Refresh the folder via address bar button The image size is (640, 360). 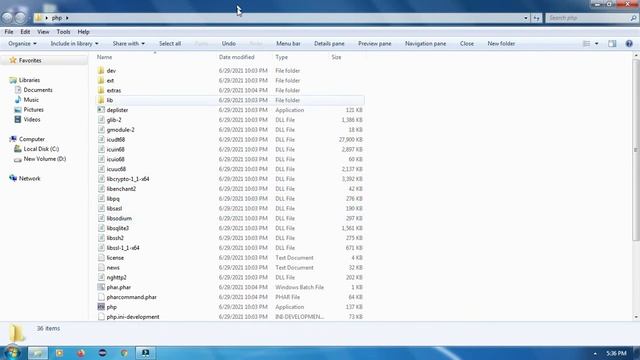click(536, 18)
